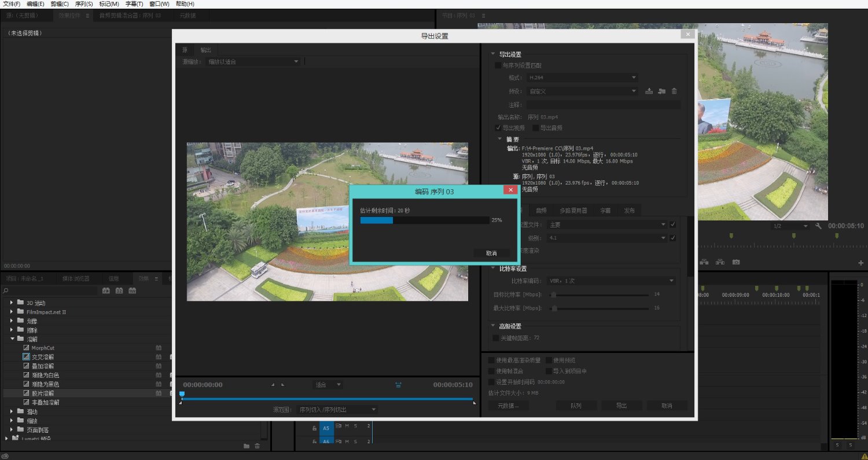
Task: Switch to the 音频 tab
Action: pos(541,211)
